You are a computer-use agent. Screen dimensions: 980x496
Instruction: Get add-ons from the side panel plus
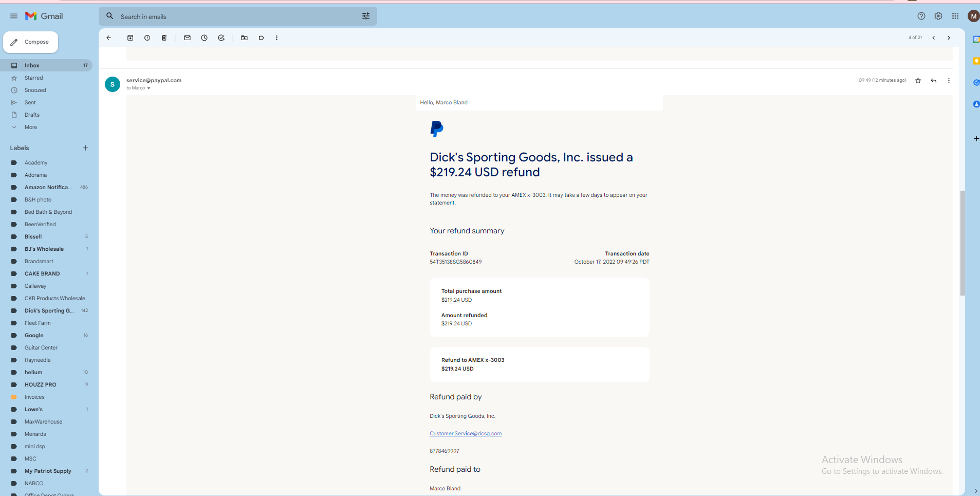(976, 138)
